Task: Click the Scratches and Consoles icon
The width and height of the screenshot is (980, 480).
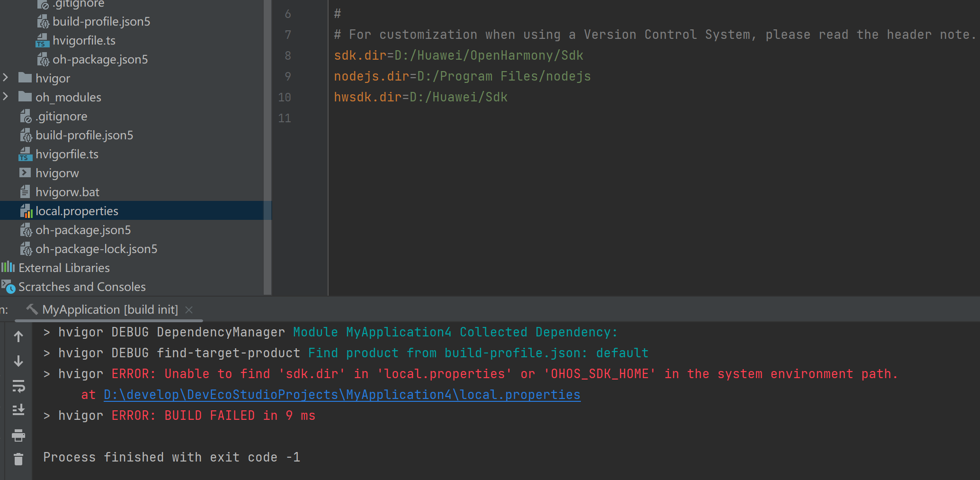Action: 9,287
